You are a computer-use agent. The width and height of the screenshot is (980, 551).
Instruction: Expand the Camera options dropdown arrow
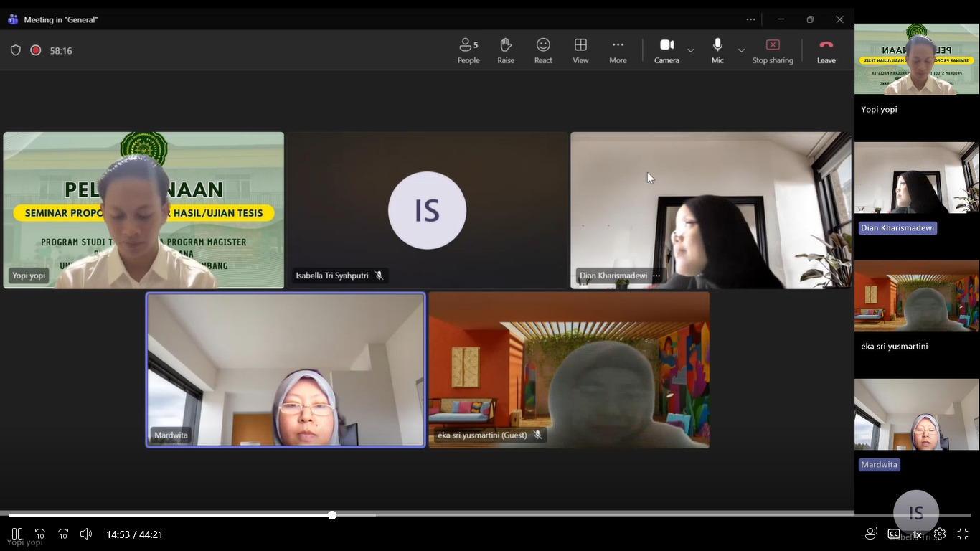click(x=691, y=50)
